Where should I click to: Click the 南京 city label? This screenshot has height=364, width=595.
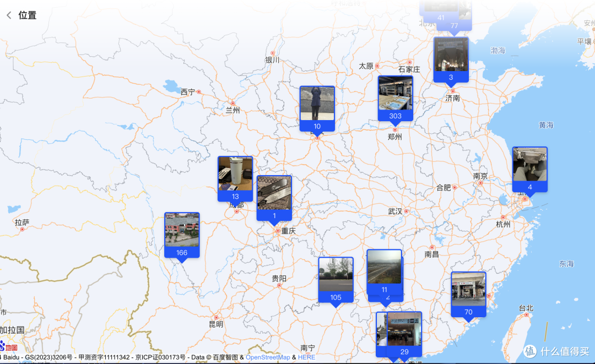[x=480, y=176]
